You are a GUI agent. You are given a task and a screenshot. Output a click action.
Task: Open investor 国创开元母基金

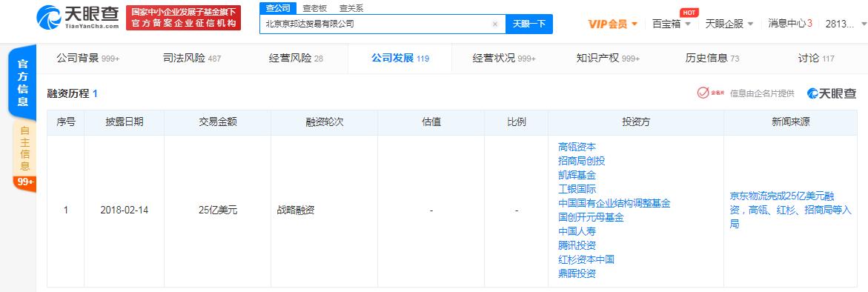click(592, 217)
